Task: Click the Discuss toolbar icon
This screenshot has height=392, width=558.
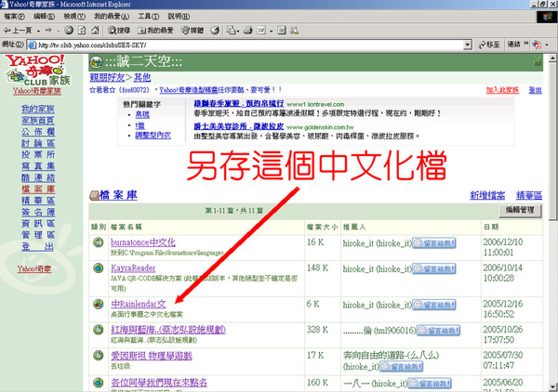Action: (282, 31)
